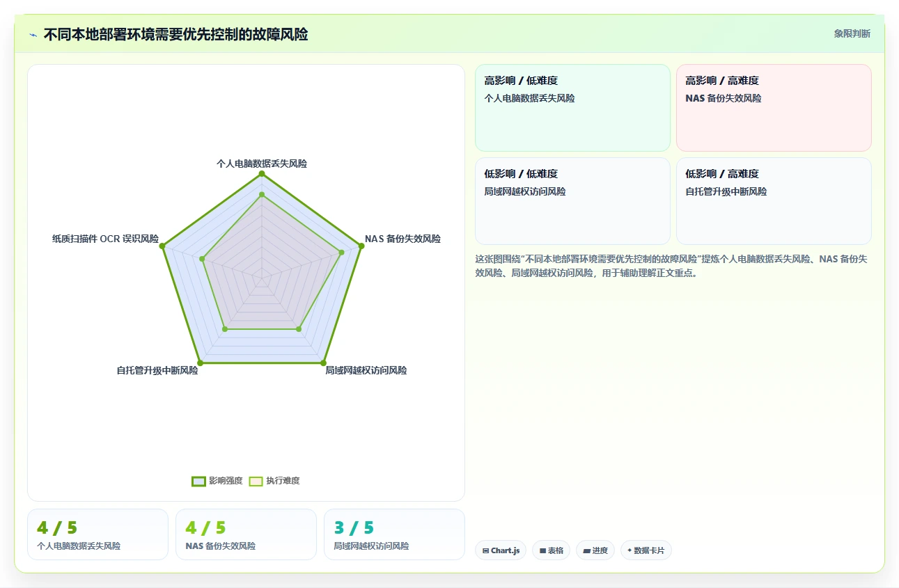The width and height of the screenshot is (899, 588).
Task: Click the outer data point at radar top vertex
Action: coord(262,173)
